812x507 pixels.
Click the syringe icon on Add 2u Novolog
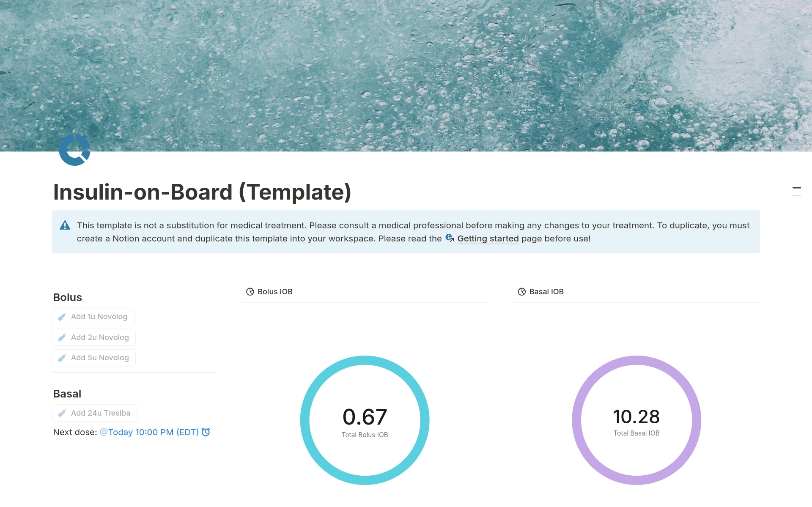point(62,337)
